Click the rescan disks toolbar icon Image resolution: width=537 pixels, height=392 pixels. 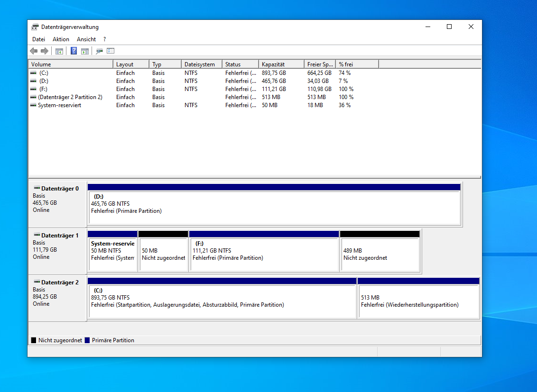[x=99, y=51]
